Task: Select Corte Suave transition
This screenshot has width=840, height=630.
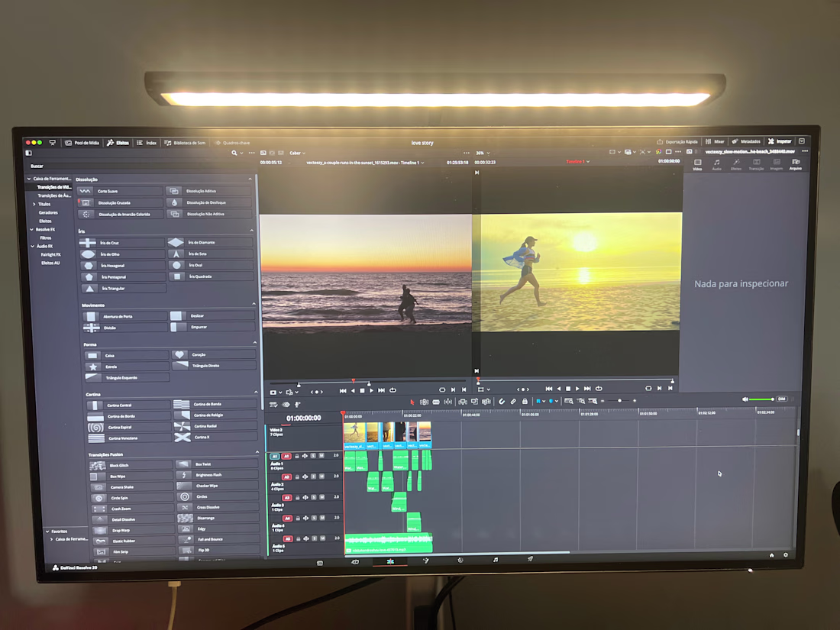Action: pyautogui.click(x=119, y=191)
